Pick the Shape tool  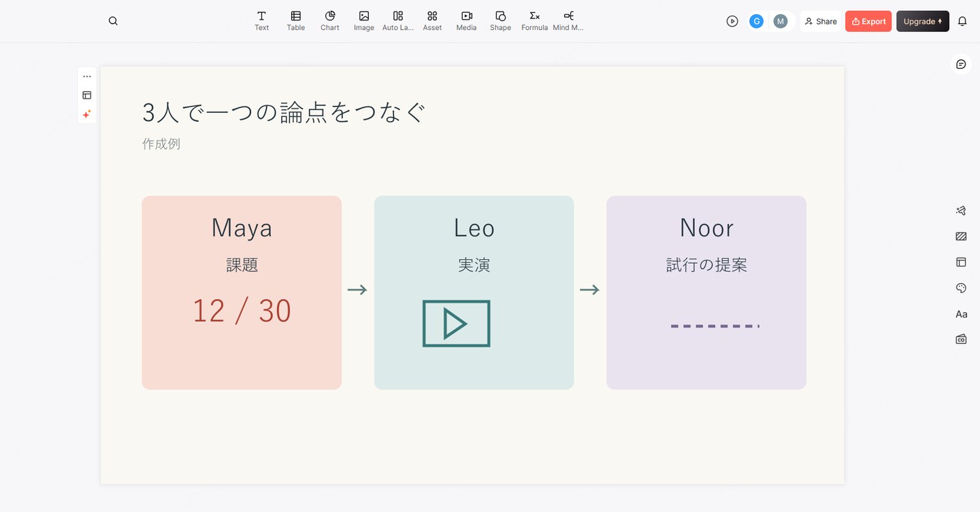click(500, 21)
